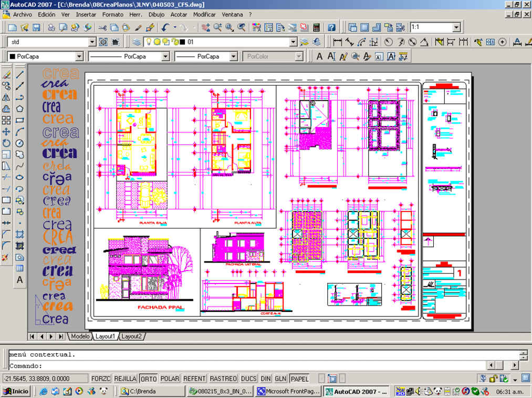Click the PAPEL button in status bar
This screenshot has height=398, width=532.
tap(300, 379)
